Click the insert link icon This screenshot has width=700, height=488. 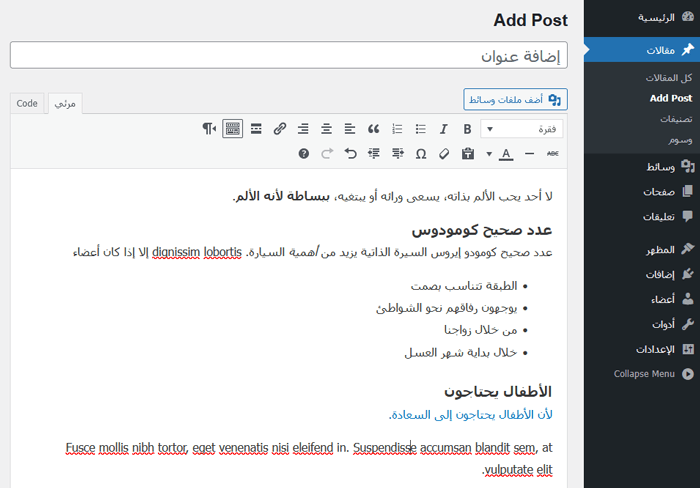click(280, 129)
